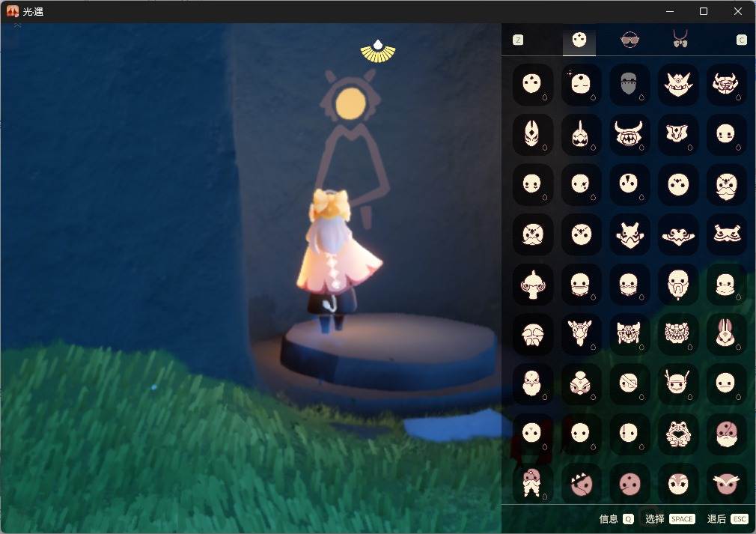Pick the wrinkled old-man face mask

click(x=532, y=334)
